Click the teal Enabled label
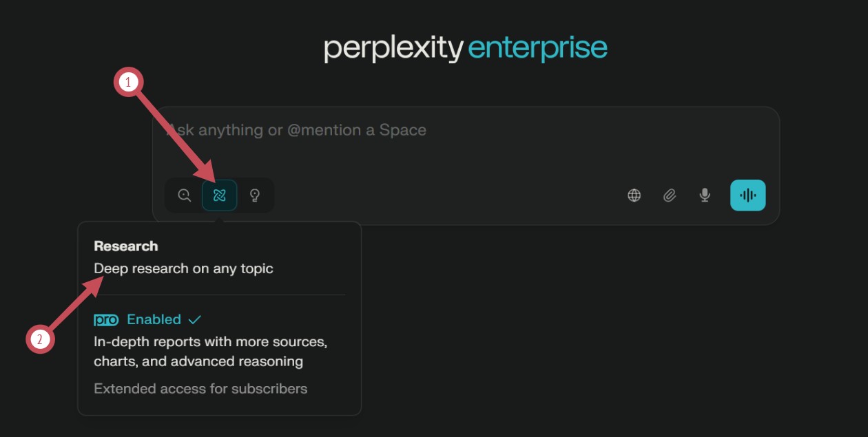868x437 pixels. coord(154,320)
